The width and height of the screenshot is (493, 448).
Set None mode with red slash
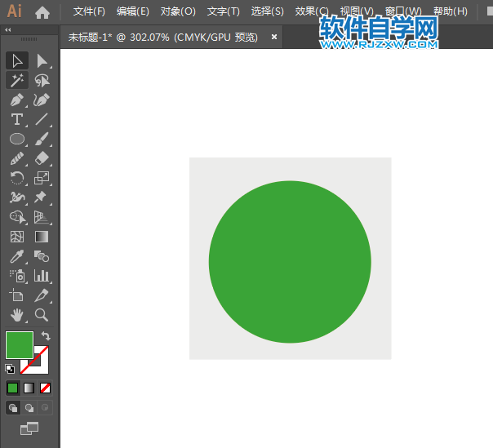pos(45,388)
